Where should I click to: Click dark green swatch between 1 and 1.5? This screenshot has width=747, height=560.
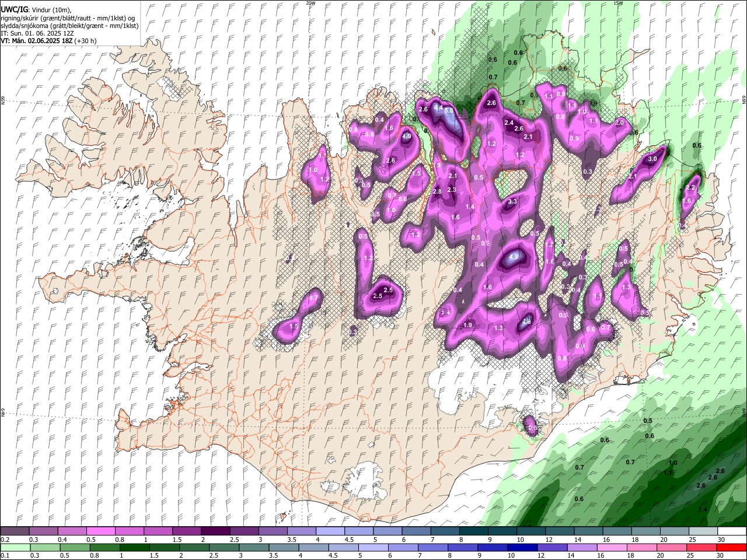135,548
